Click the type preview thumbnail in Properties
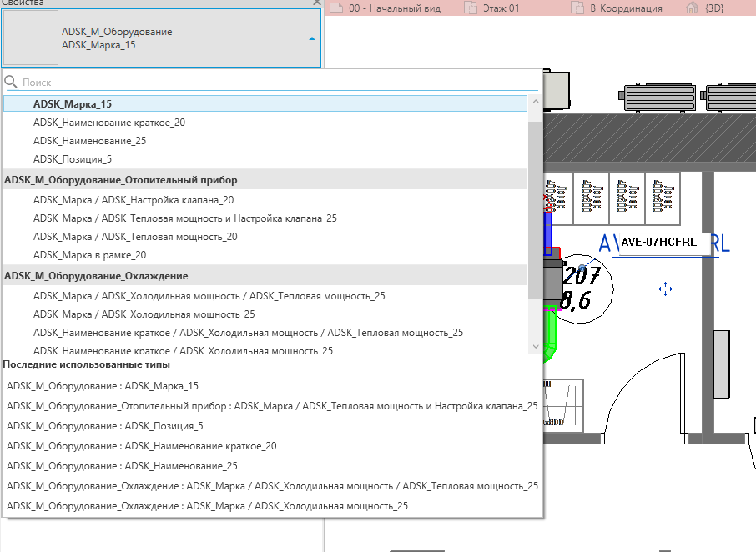The image size is (756, 552). click(x=31, y=38)
